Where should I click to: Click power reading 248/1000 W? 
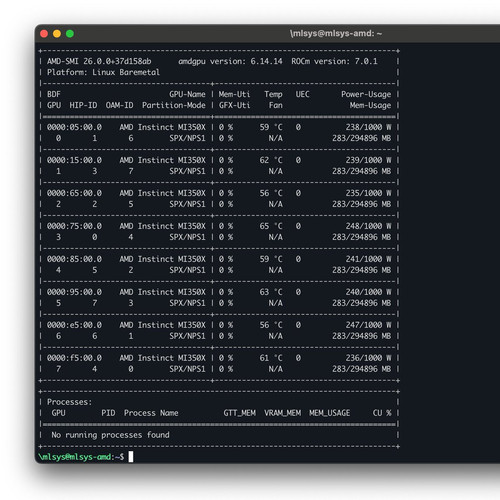pyautogui.click(x=368, y=226)
